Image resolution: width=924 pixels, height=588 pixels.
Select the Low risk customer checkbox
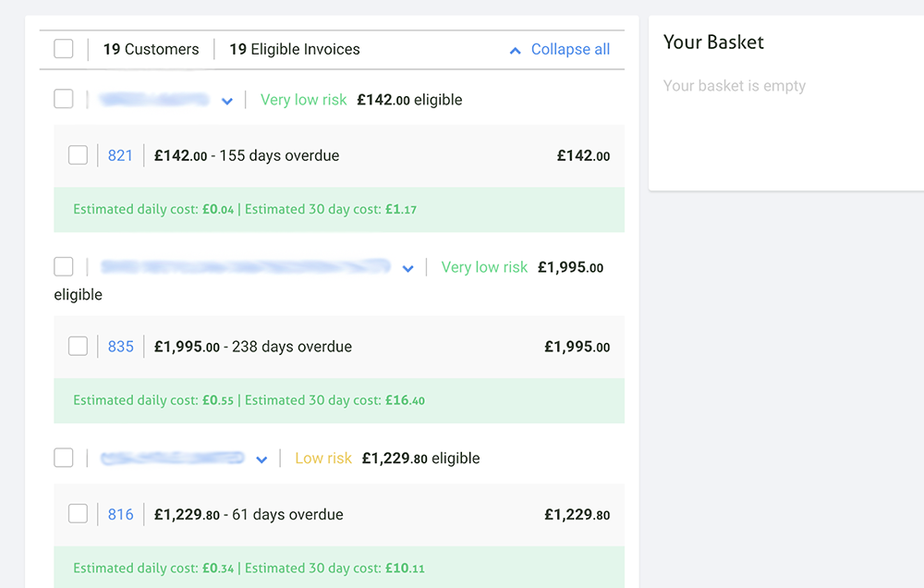point(64,458)
